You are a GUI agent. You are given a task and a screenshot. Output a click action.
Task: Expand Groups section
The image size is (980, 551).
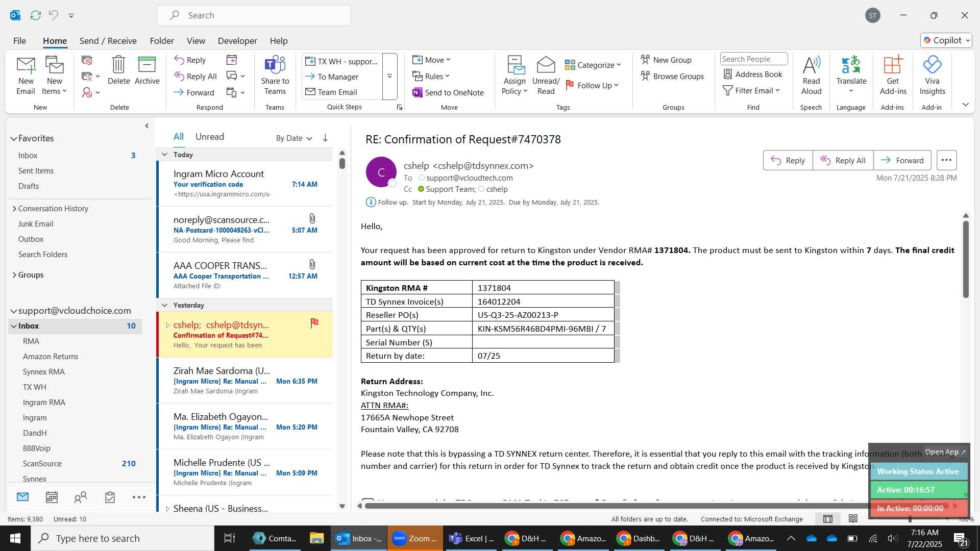(x=14, y=275)
